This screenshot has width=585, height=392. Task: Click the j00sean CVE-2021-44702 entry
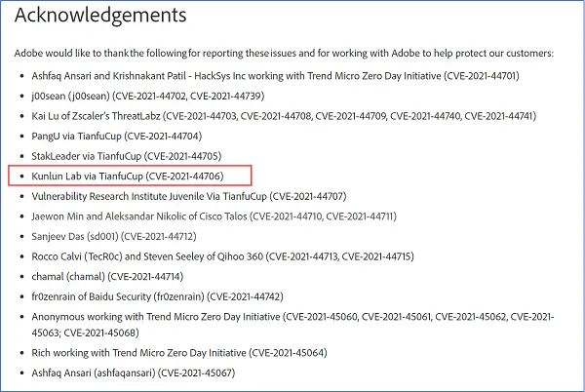[x=148, y=97]
